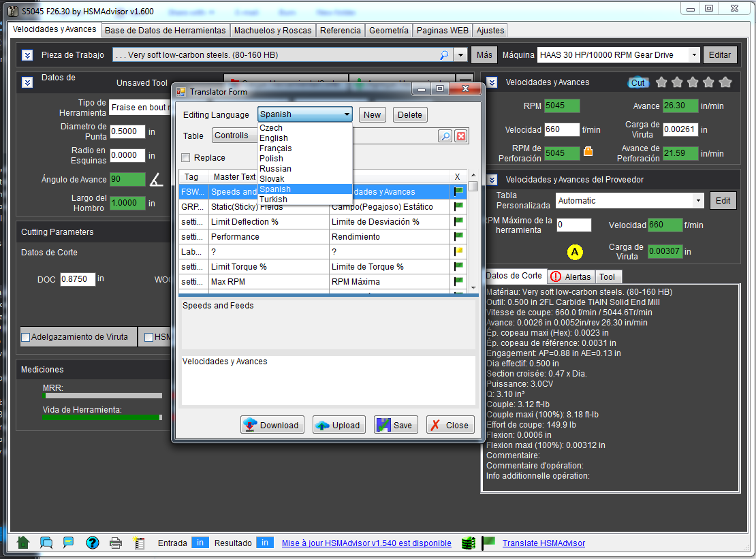Open the Translate HSMAdvisor link
Viewport: 756px width, 559px height.
coord(544,543)
